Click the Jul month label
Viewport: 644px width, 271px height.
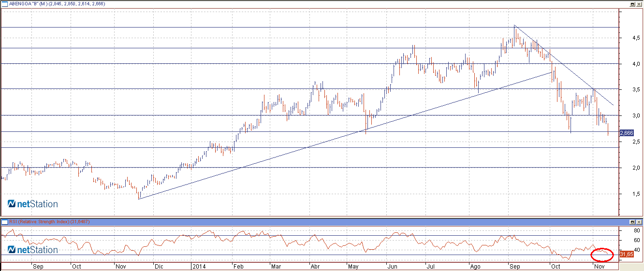point(430,266)
